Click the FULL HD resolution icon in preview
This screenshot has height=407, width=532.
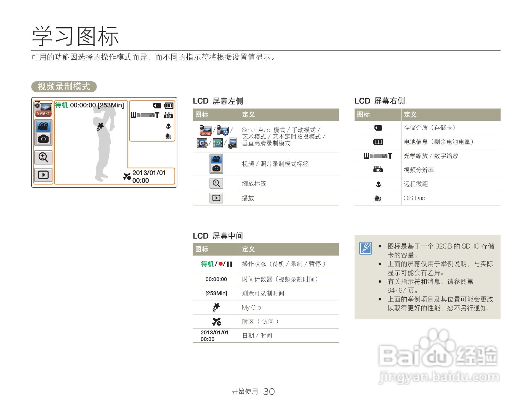(169, 115)
